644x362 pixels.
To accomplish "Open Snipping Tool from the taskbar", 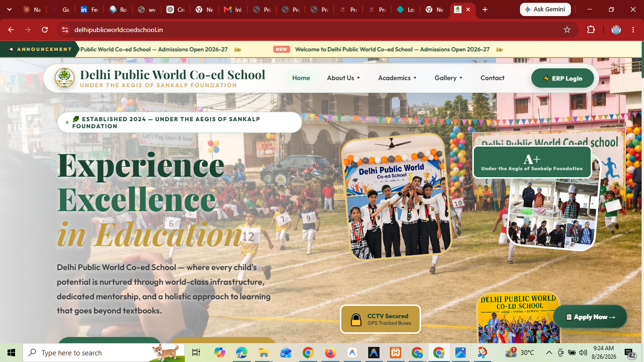I will (x=482, y=353).
